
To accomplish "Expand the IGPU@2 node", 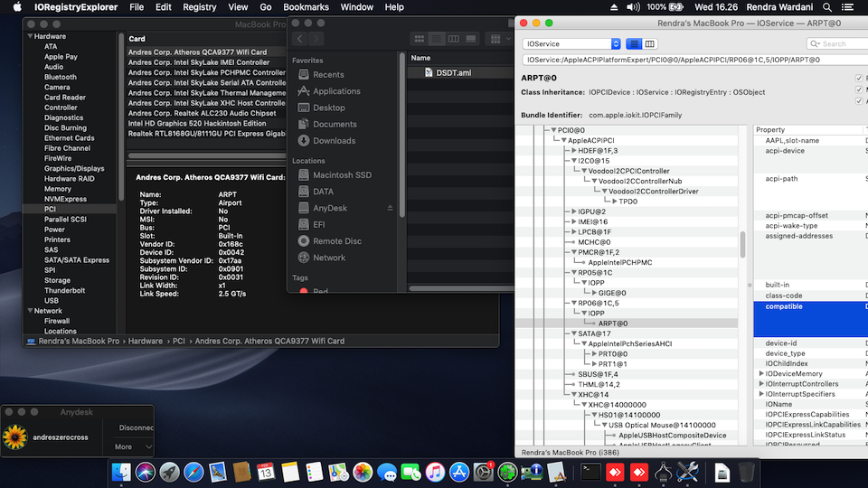I will [574, 211].
